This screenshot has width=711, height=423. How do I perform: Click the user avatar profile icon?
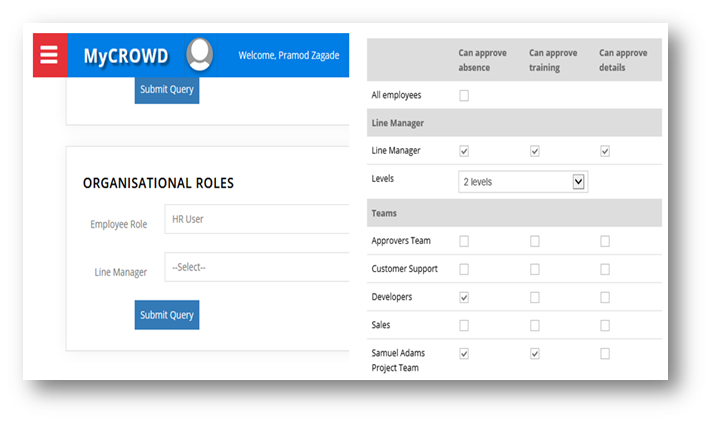[200, 55]
